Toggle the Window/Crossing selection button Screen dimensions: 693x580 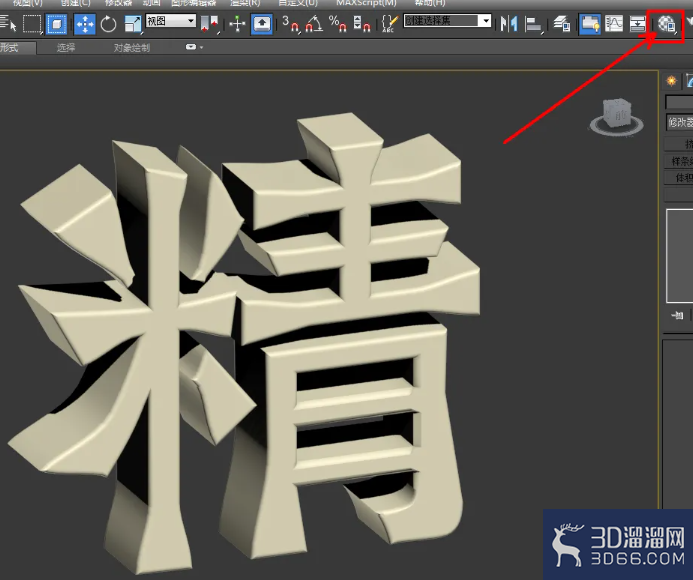56,24
